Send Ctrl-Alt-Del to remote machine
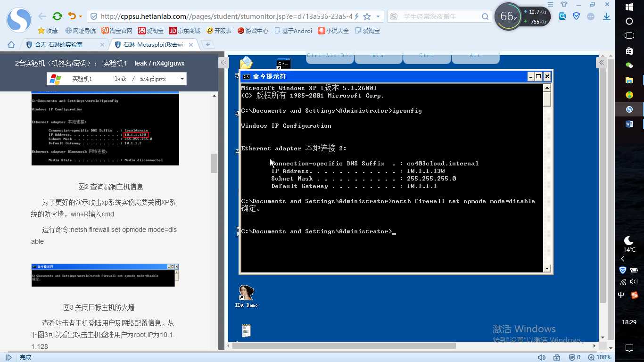 pos(330,57)
